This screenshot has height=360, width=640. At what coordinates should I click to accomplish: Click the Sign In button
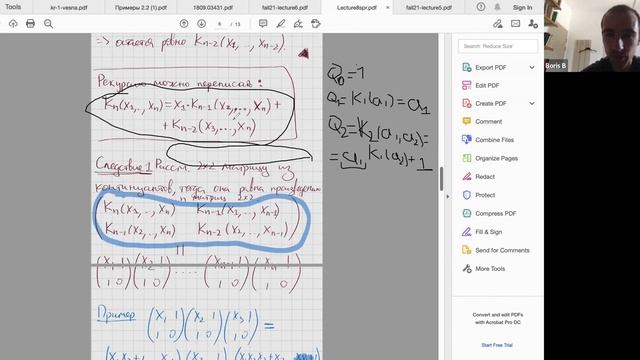pos(522,7)
